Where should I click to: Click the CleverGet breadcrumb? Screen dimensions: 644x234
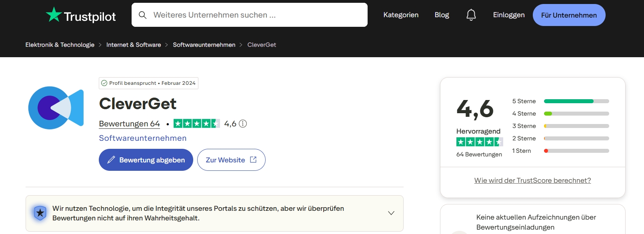pyautogui.click(x=262, y=45)
